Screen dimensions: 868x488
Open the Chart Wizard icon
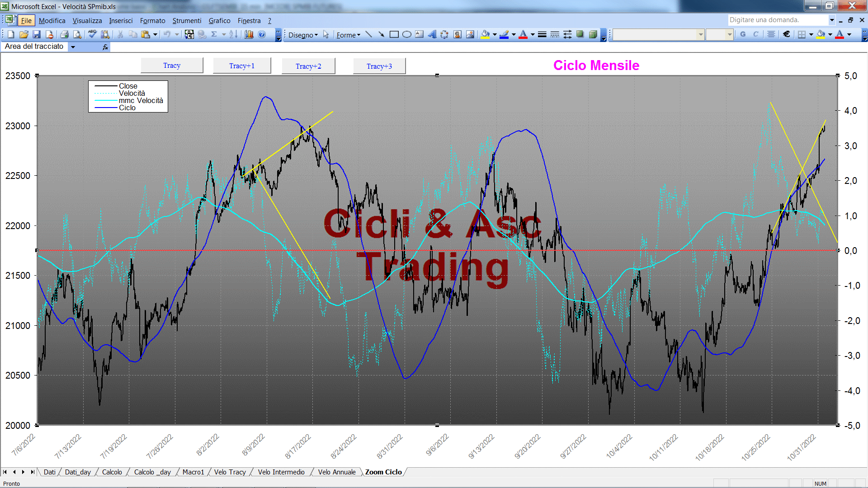(249, 34)
